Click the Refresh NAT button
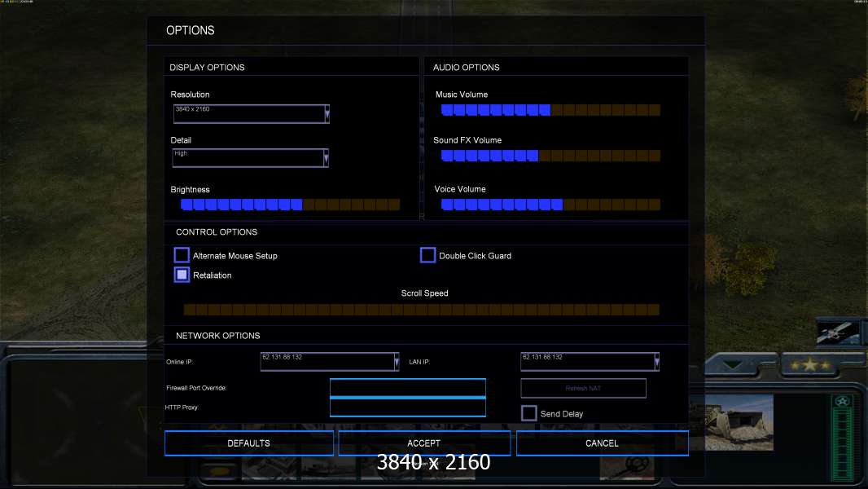This screenshot has height=489, width=868. [584, 388]
